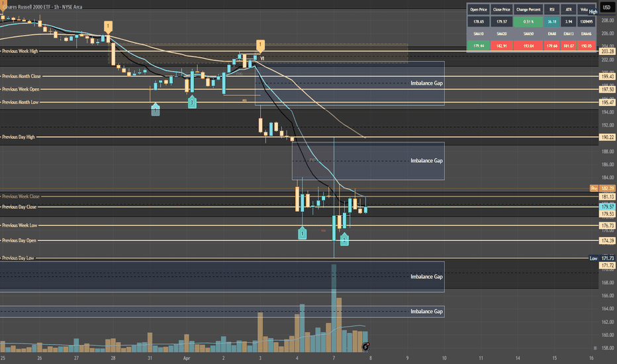Click the Close Price header in the stats table
This screenshot has height=364, width=617.
[501, 9]
